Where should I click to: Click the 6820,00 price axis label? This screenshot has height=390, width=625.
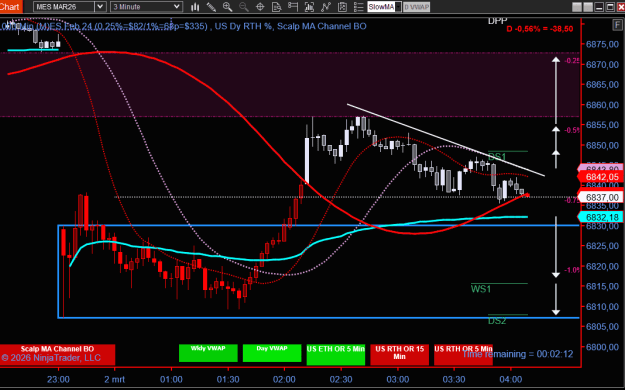(602, 266)
